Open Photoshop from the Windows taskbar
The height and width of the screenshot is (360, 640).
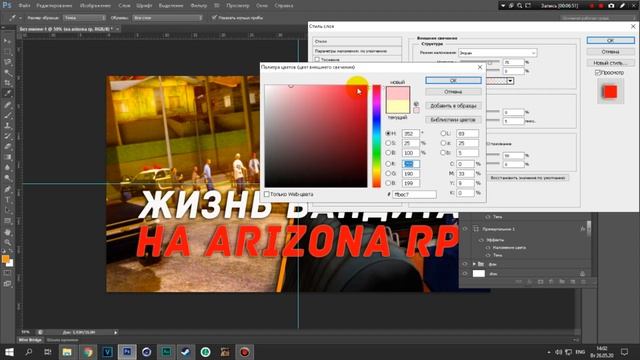pyautogui.click(x=127, y=351)
